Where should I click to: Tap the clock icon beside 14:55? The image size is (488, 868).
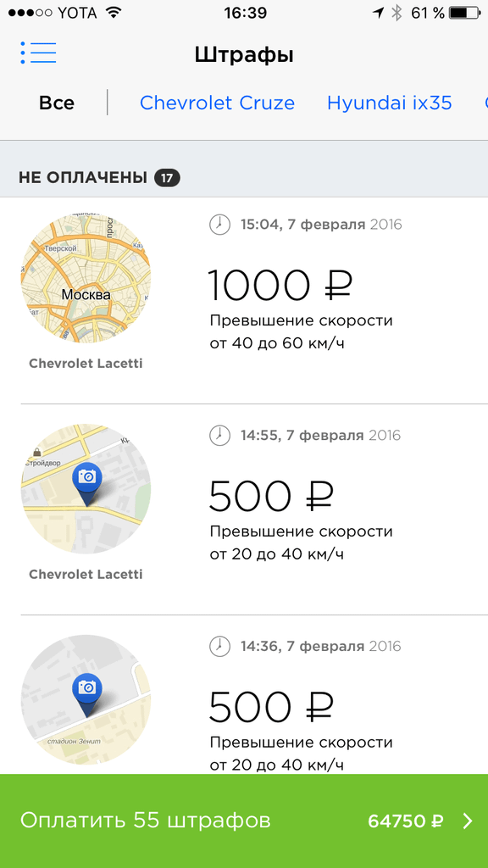coord(219,435)
